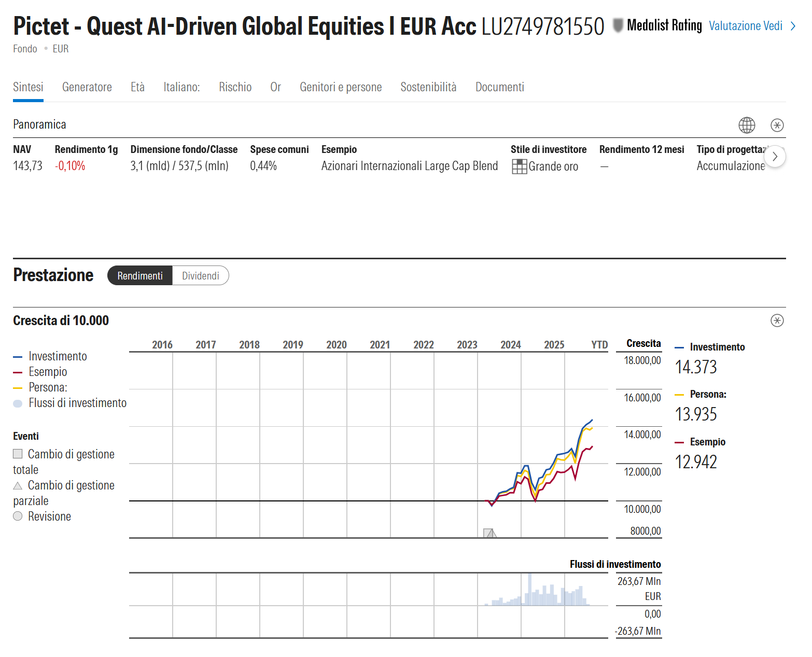The width and height of the screenshot is (812, 657).
Task: Click the 2023 year column header
Action: pyautogui.click(x=467, y=345)
